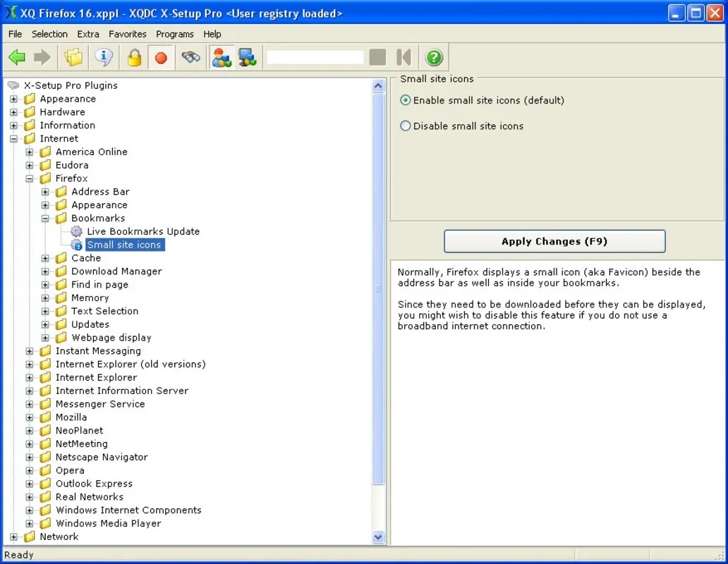
Task: Click the computer registry toolbar icon
Action: [x=248, y=58]
